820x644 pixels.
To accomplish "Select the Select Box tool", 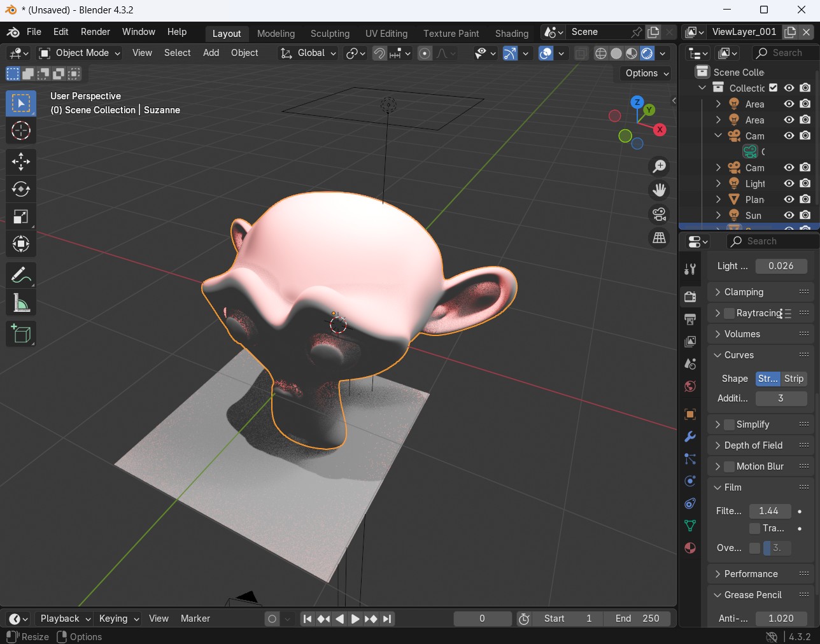I will tap(21, 103).
